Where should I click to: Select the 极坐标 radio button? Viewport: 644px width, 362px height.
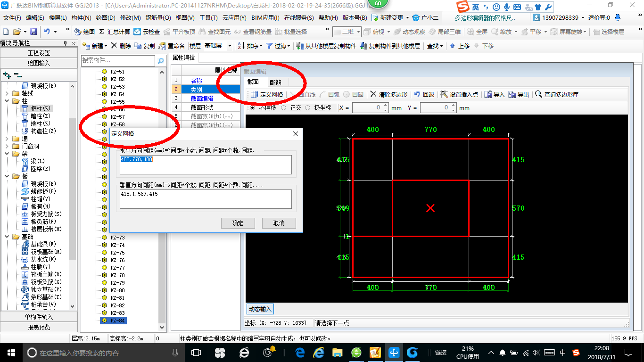308,107
